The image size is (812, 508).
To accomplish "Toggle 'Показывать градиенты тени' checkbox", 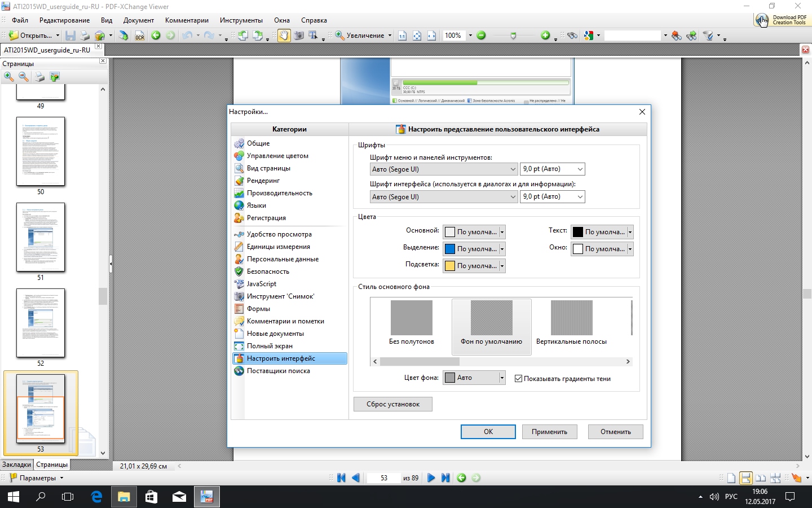I will pyautogui.click(x=518, y=379).
